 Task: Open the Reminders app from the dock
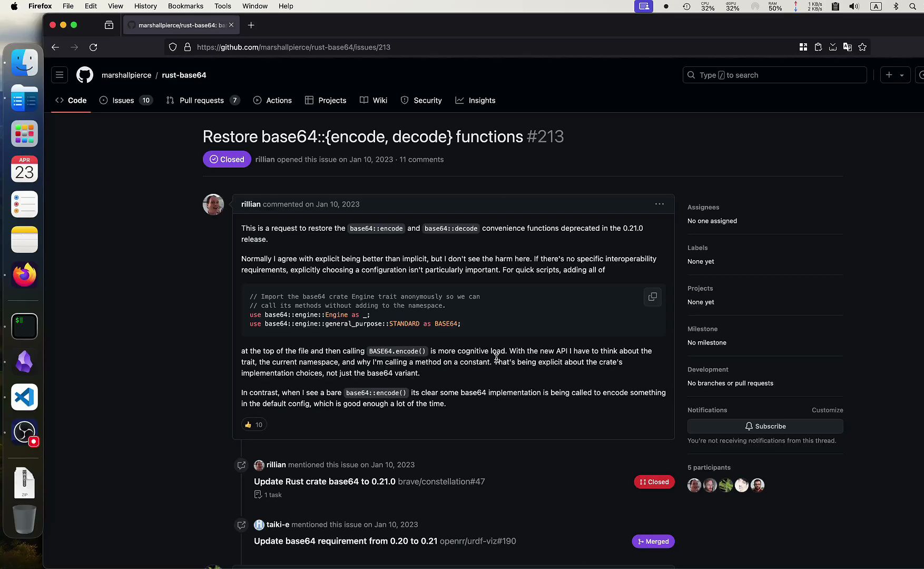point(24,204)
